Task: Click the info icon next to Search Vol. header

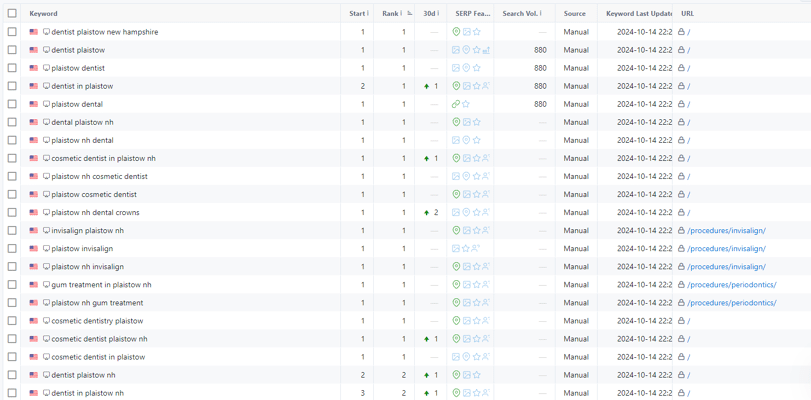Action: click(543, 14)
